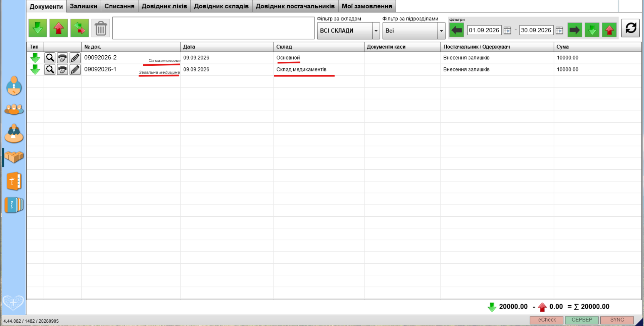
Task: Click the eCheck status button
Action: point(547,320)
